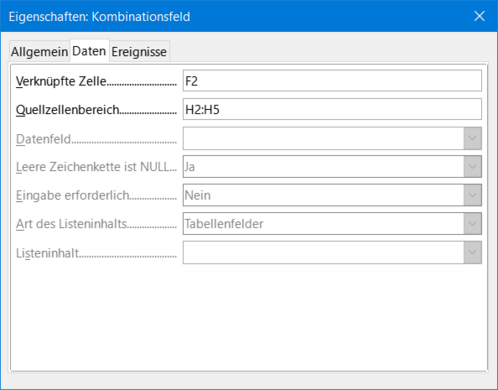
Task: Open the Listeninhalt dropdown arrow
Action: point(472,252)
